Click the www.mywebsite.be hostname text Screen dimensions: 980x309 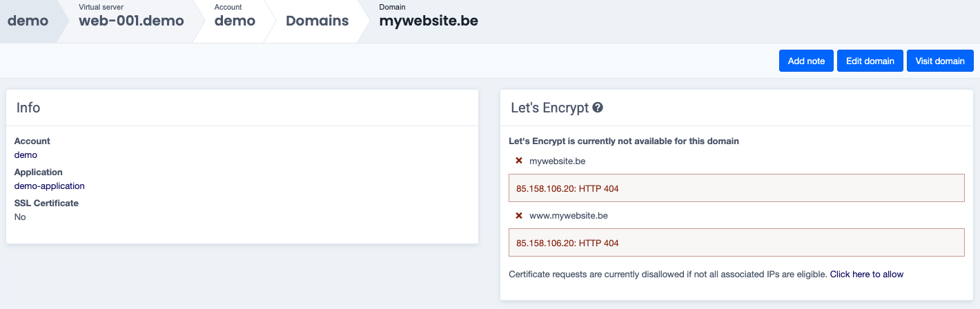click(568, 216)
